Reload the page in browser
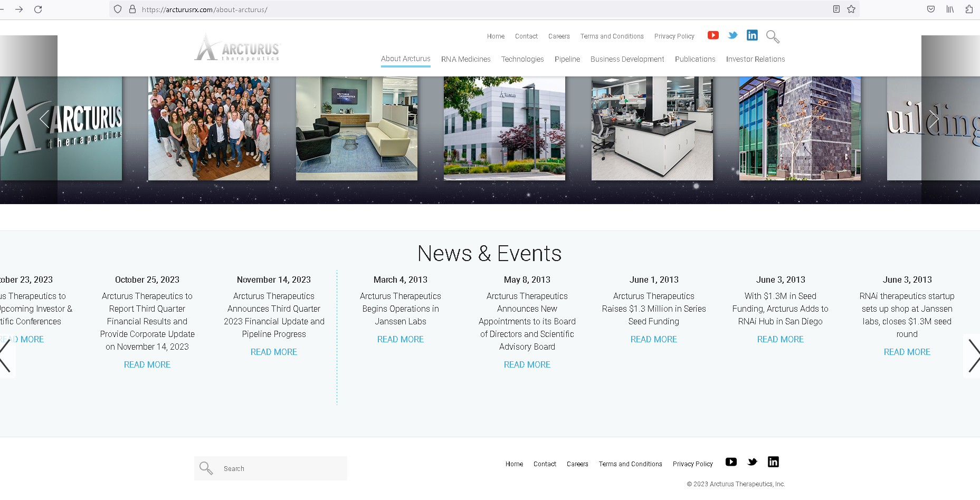Viewport: 980px width, 500px height. (x=38, y=9)
